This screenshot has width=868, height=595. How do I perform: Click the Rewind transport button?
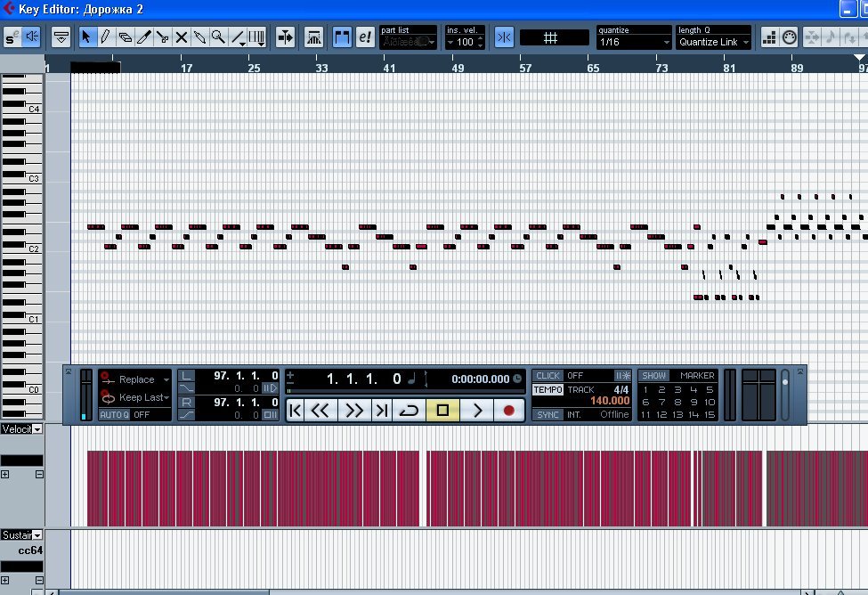pyautogui.click(x=320, y=411)
